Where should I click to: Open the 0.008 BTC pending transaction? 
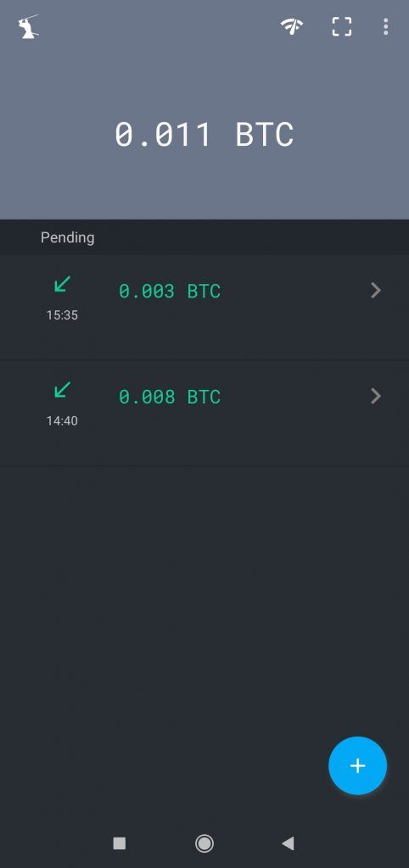tap(204, 414)
